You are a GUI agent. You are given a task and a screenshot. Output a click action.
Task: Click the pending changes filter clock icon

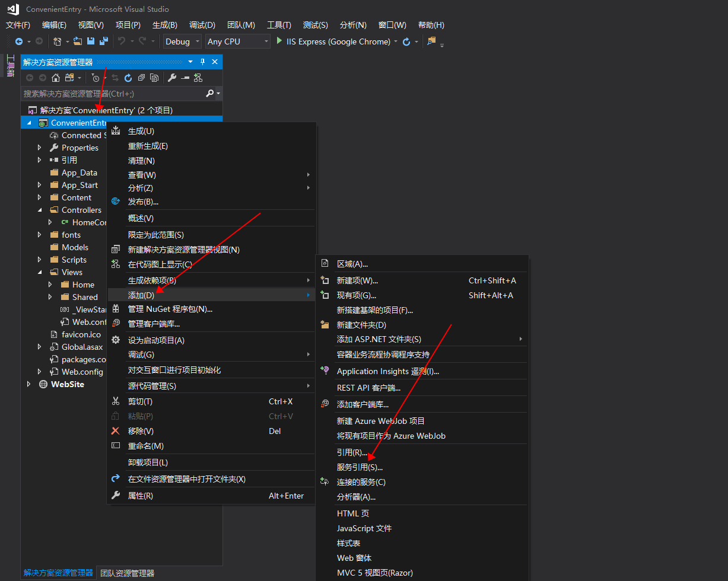[96, 78]
